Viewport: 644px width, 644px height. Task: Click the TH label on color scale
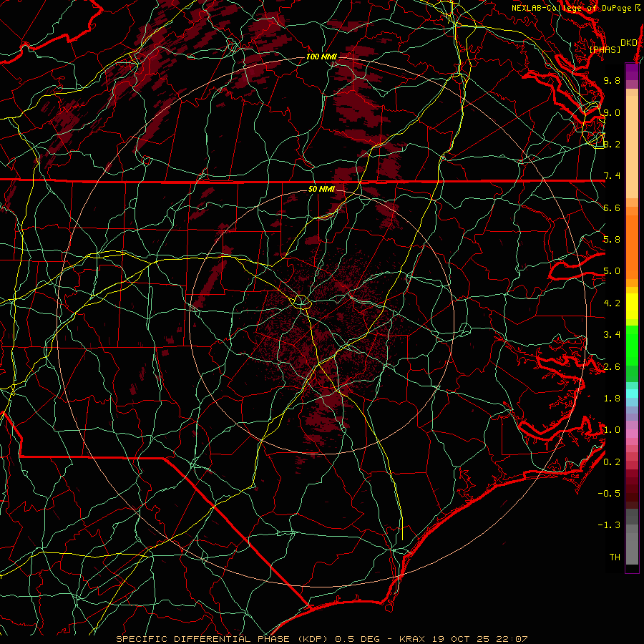click(x=615, y=557)
